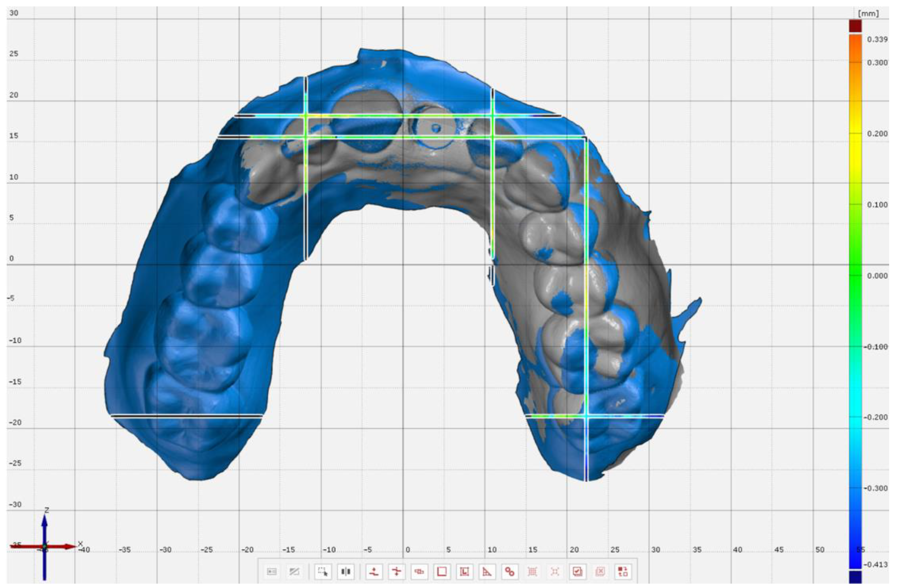Select the red square area tool
The image size is (897, 588).
pyautogui.click(x=442, y=572)
